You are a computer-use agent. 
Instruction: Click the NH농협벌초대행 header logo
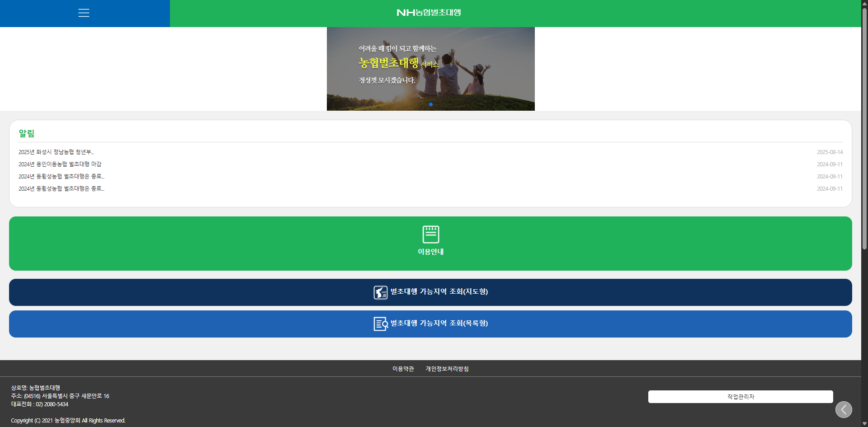(x=429, y=13)
